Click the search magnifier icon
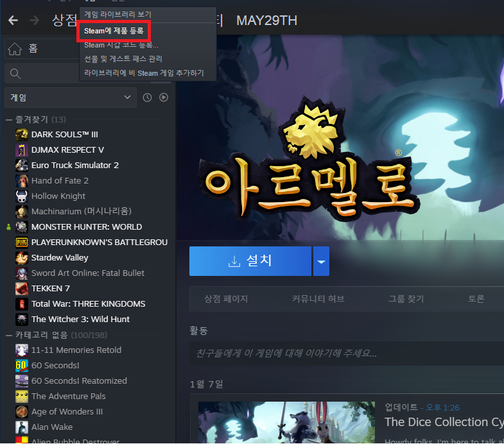The image size is (504, 444). 15,74
